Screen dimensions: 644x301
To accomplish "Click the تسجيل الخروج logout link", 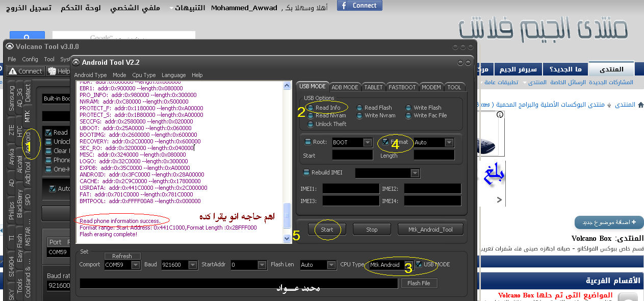I will pos(28,8).
